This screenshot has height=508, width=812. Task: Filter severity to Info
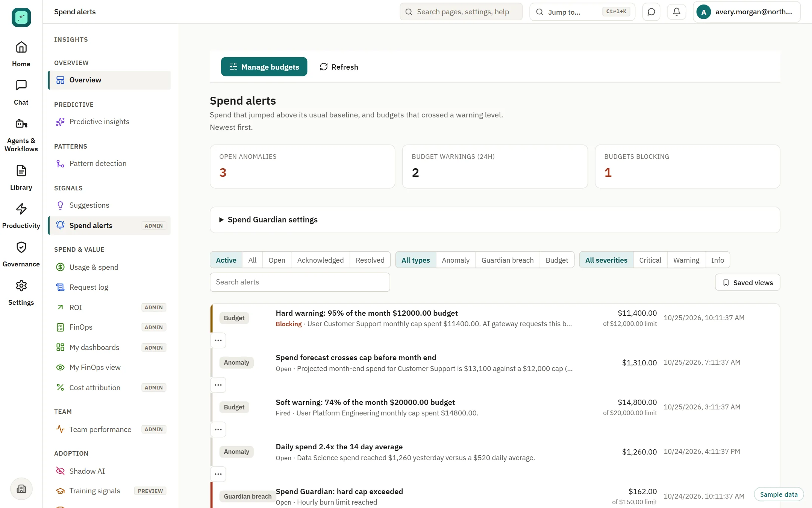click(x=717, y=260)
